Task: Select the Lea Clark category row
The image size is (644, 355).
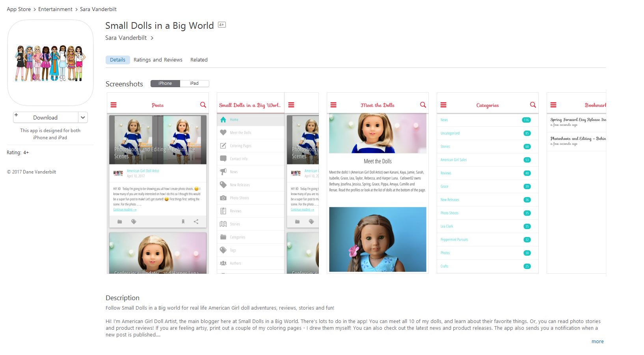Action: click(x=488, y=226)
